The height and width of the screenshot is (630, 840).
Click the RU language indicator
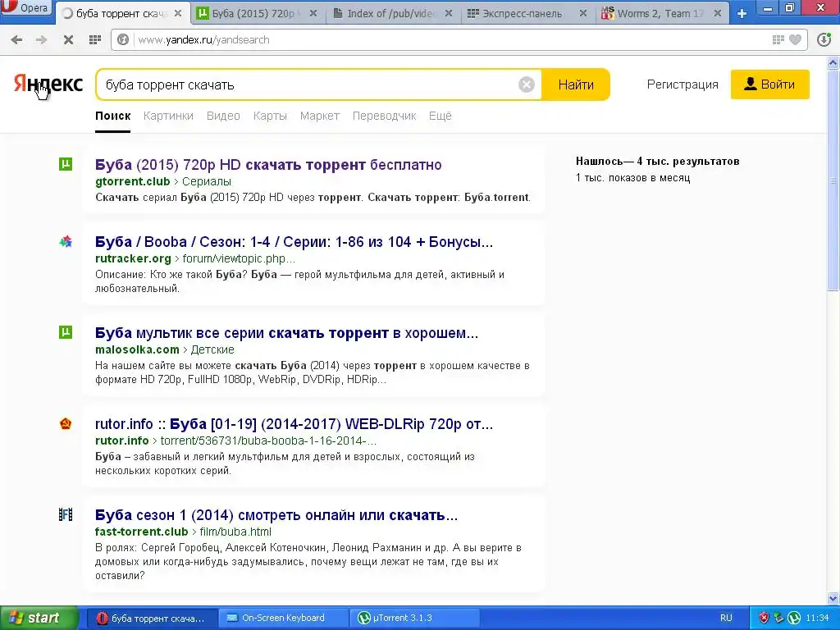[726, 618]
